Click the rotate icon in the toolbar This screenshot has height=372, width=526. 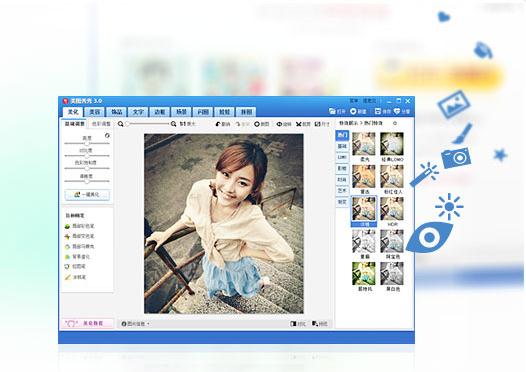(279, 124)
